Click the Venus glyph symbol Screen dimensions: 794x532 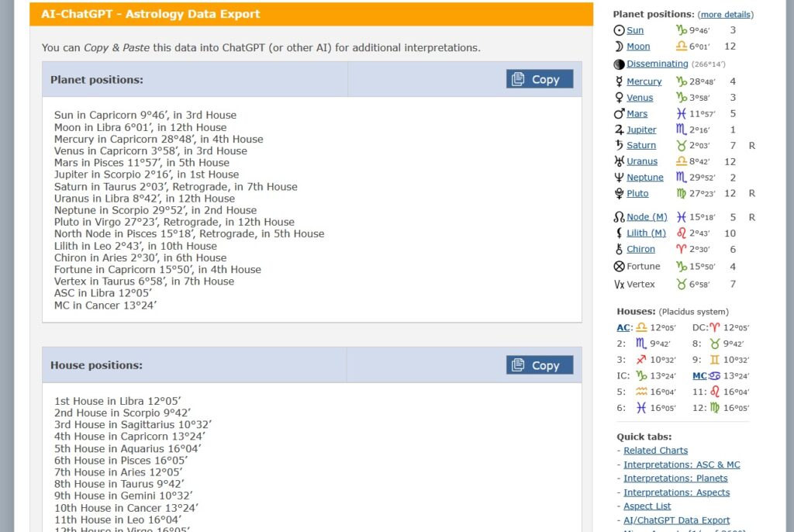pos(619,98)
